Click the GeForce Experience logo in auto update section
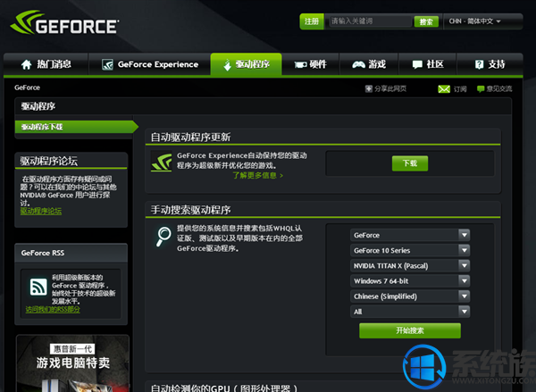Image resolution: width=536 pixels, height=392 pixels. point(162,162)
